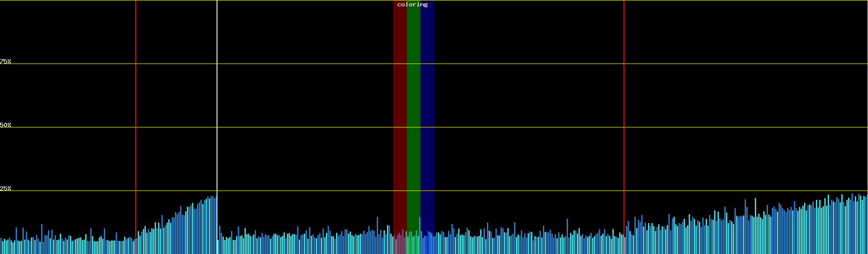Click the 50% axis label
This screenshot has width=868, height=254.
click(x=6, y=125)
